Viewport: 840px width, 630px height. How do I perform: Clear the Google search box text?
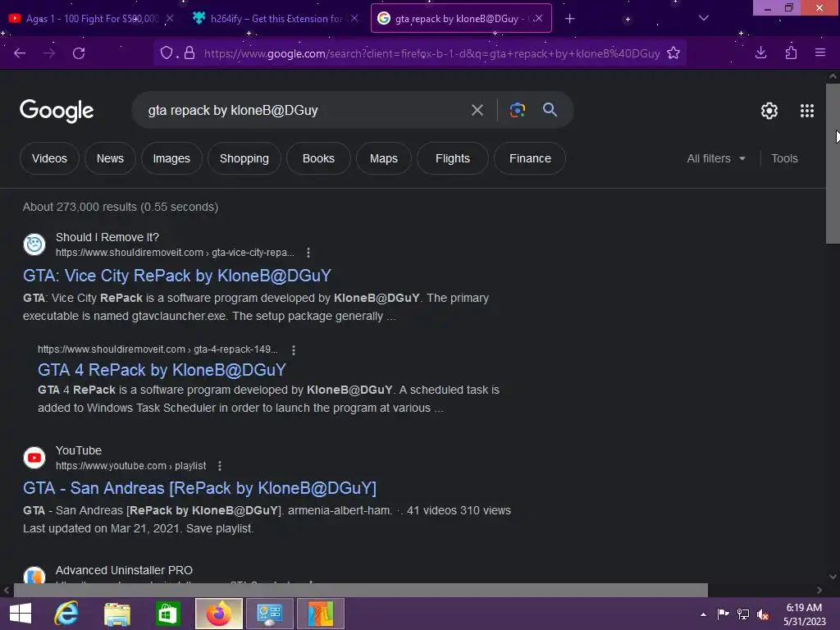tap(477, 111)
